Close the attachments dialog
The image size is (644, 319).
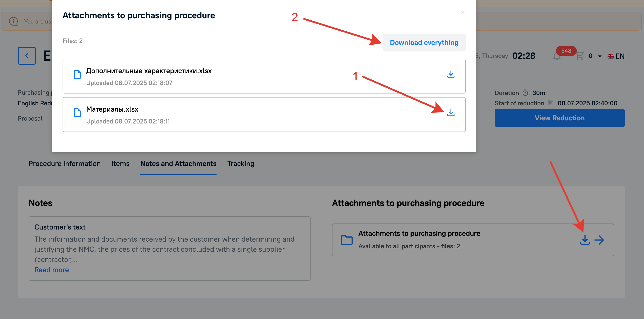click(x=462, y=12)
